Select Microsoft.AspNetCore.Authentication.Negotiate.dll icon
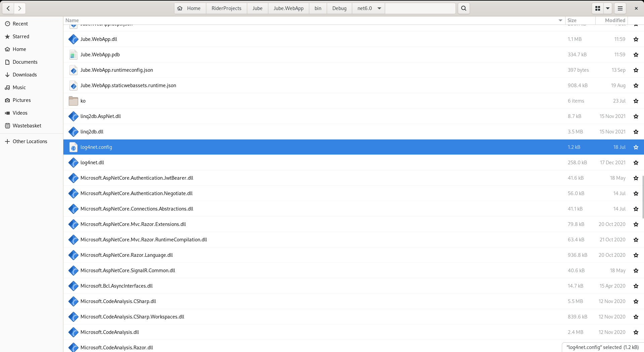Image resolution: width=644 pixels, height=352 pixels. 73,193
